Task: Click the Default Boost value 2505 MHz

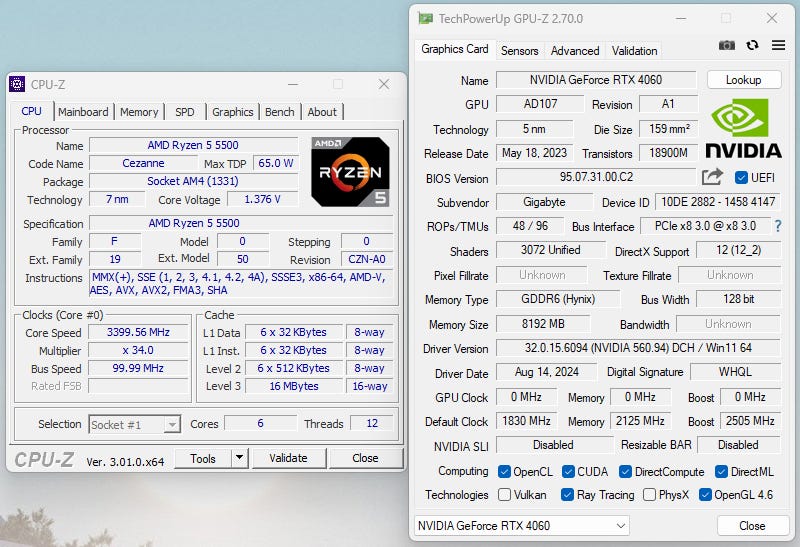Action: (x=750, y=421)
